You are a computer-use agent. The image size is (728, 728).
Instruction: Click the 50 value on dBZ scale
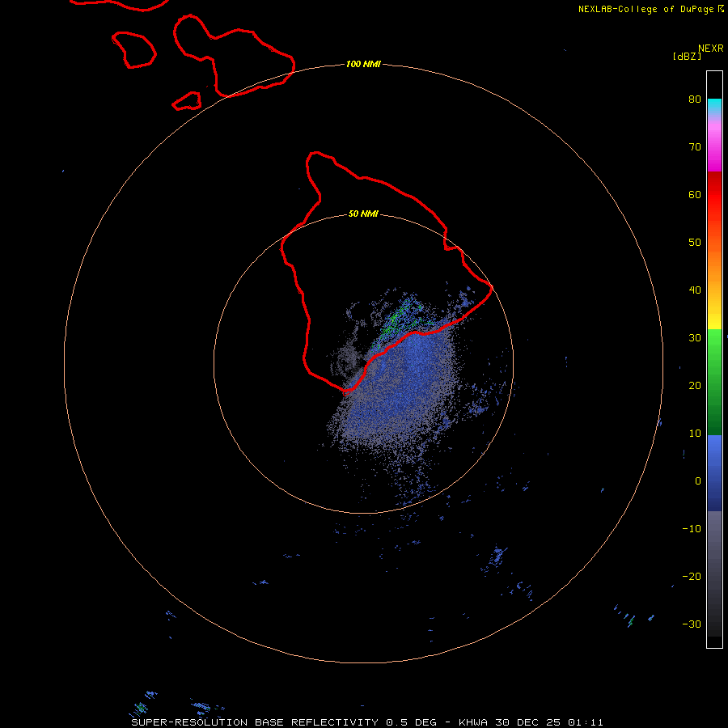pos(695,243)
